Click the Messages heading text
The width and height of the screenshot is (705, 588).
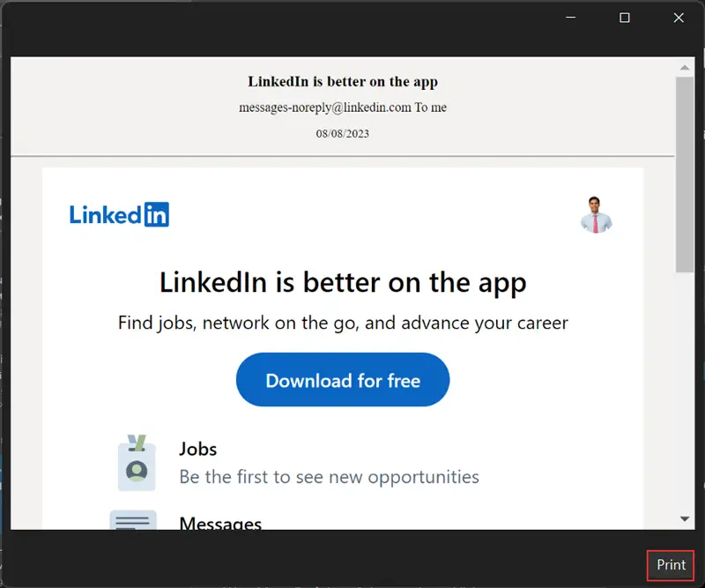pos(220,524)
